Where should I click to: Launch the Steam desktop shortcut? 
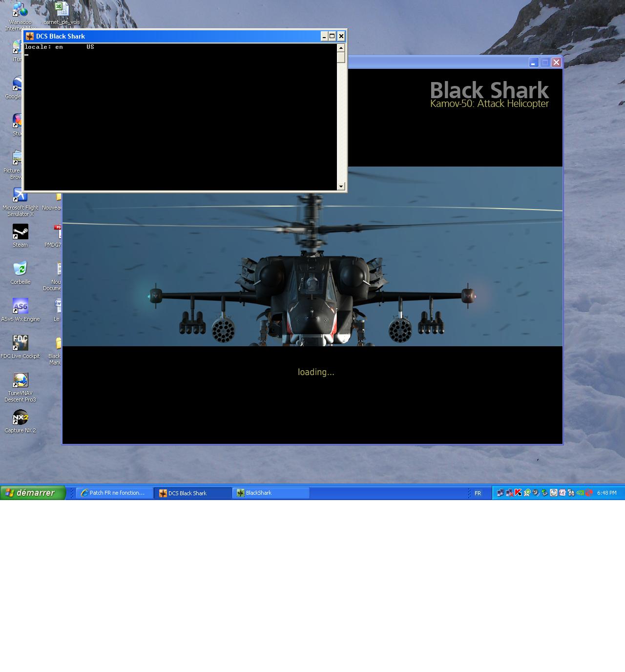tap(20, 235)
